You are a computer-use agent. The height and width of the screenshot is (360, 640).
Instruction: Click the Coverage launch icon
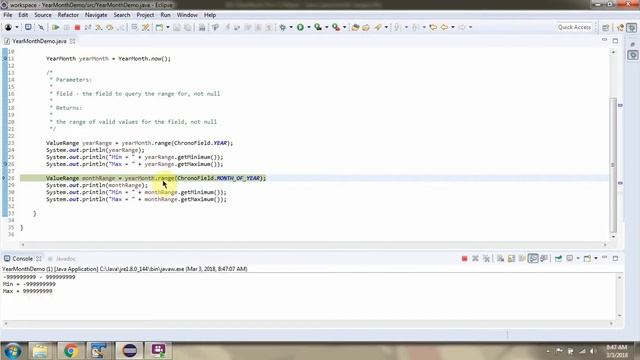coord(318,27)
